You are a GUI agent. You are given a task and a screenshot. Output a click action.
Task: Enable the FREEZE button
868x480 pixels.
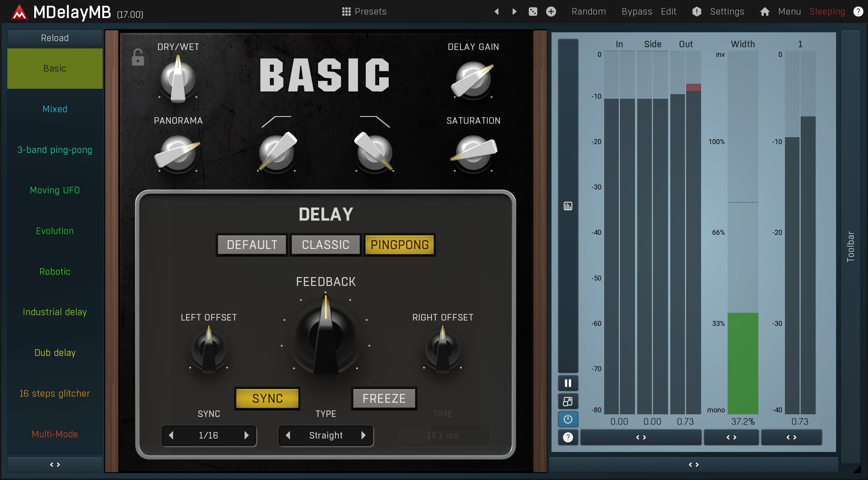pos(384,399)
